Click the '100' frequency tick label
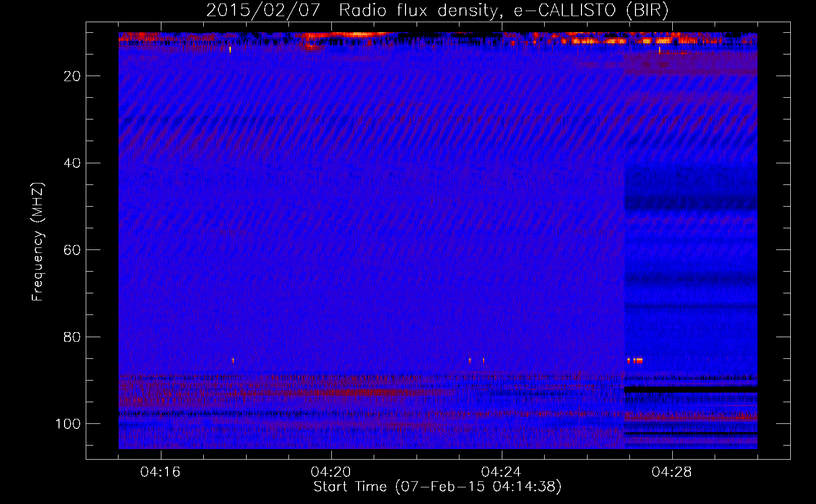Screen dimensions: 816x504 [68, 424]
